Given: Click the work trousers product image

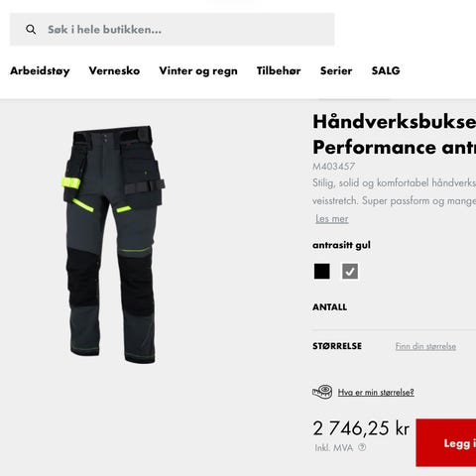Looking at the screenshot, I should (113, 245).
